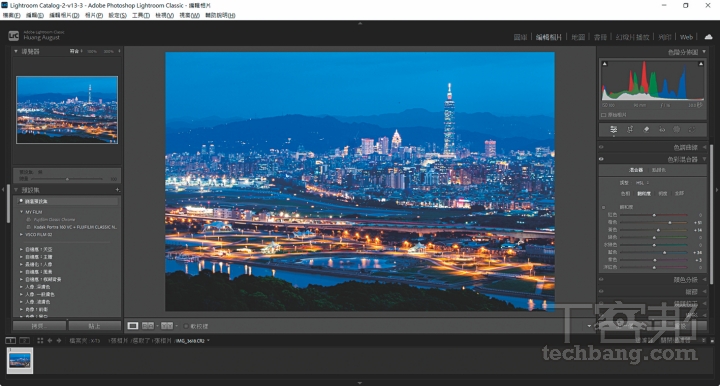Select Reference view icon in toolbar
The width and height of the screenshot is (720, 386).
pos(148,326)
